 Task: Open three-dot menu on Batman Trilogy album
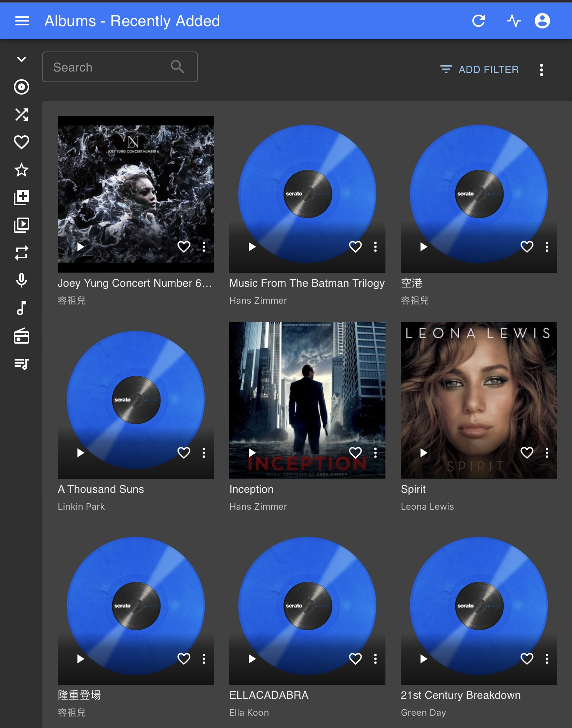coord(375,247)
